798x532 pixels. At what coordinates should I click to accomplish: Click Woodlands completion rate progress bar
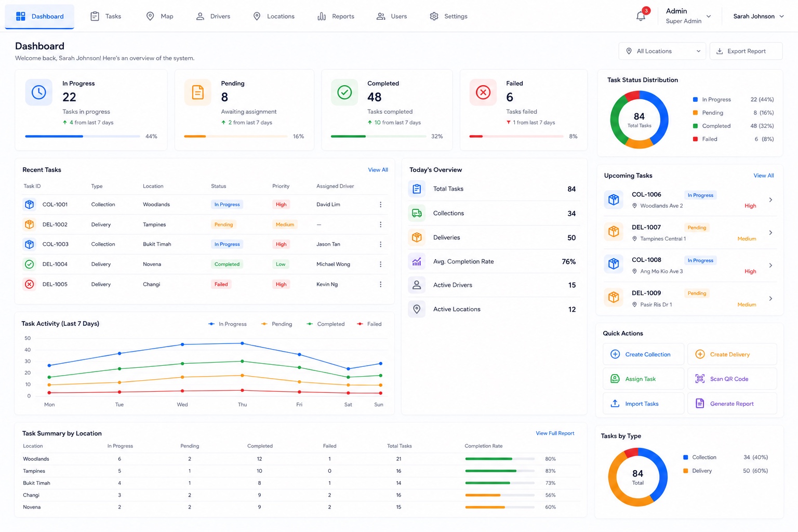point(500,459)
